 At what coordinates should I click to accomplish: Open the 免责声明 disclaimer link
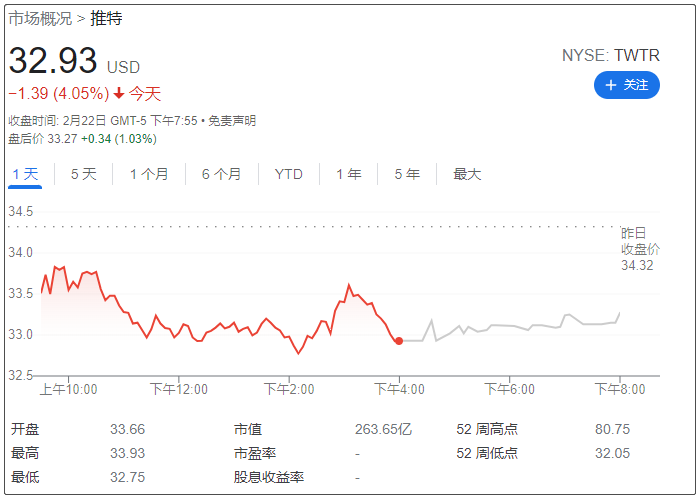[233, 121]
